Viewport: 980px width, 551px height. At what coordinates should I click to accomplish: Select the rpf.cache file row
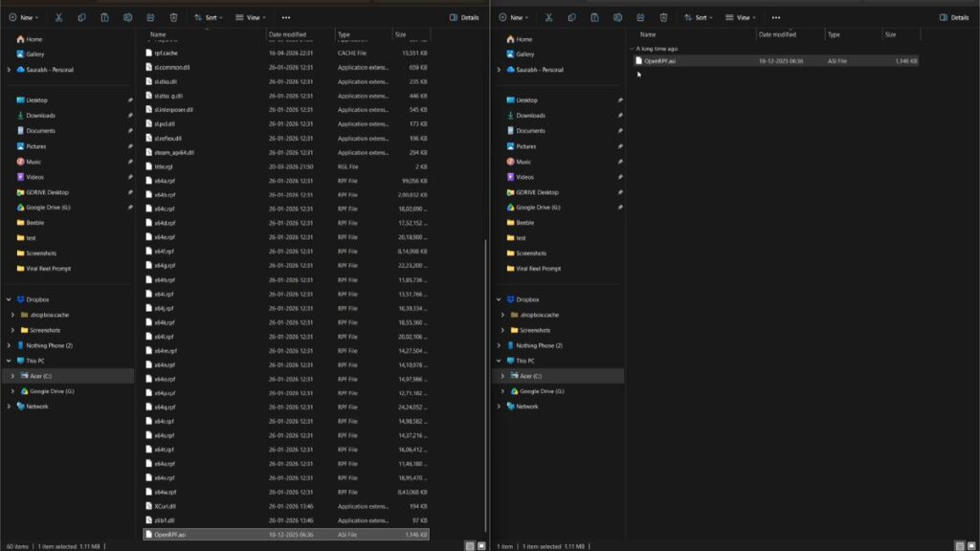[x=286, y=54]
